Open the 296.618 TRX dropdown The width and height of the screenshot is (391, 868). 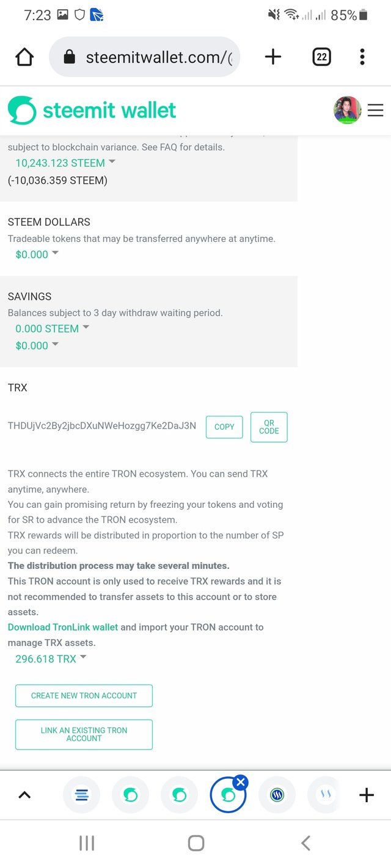coord(51,659)
